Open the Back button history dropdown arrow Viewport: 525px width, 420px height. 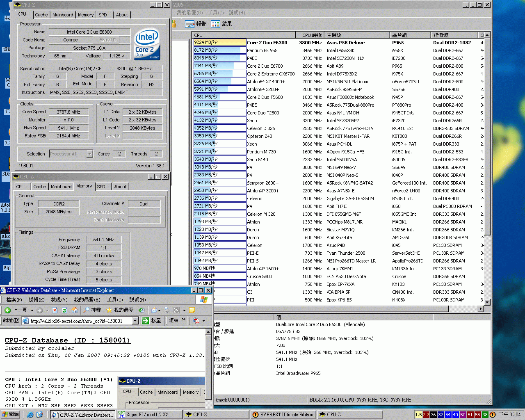(x=32, y=310)
